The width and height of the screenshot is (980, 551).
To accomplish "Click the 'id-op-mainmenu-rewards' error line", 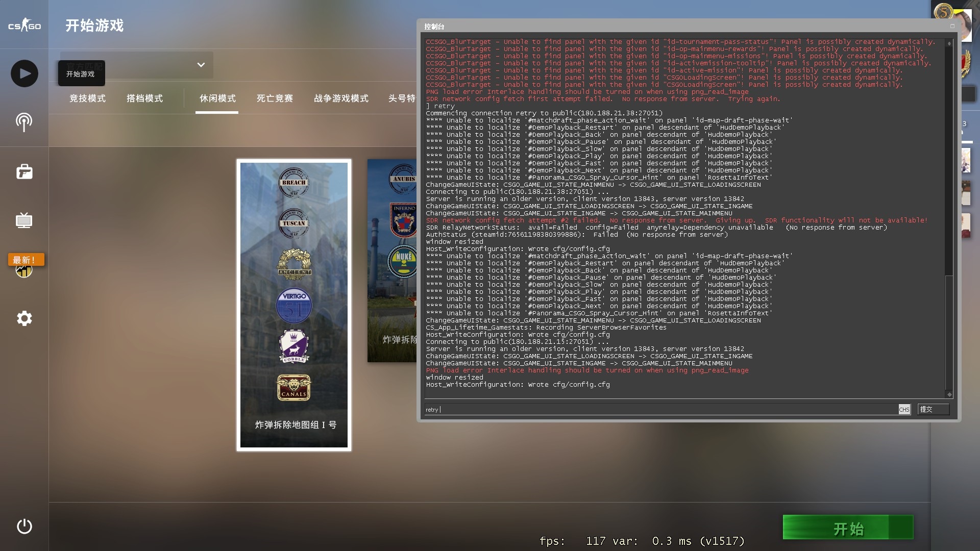I will tap(674, 49).
